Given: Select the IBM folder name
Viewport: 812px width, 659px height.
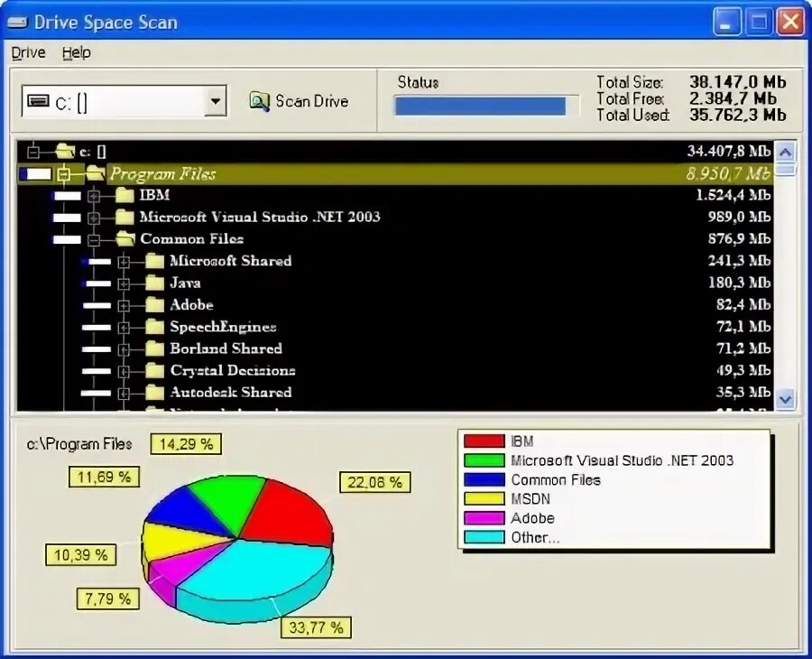Looking at the screenshot, I should [x=154, y=195].
